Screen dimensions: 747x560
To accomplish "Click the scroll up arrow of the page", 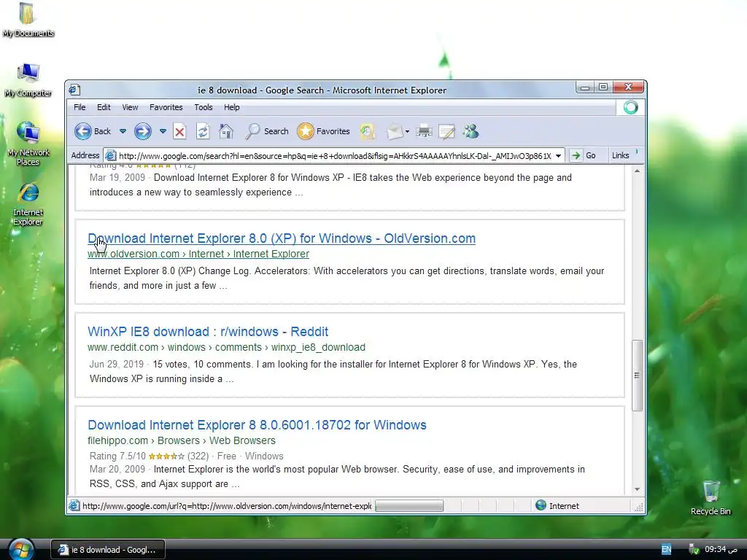I will [x=637, y=171].
